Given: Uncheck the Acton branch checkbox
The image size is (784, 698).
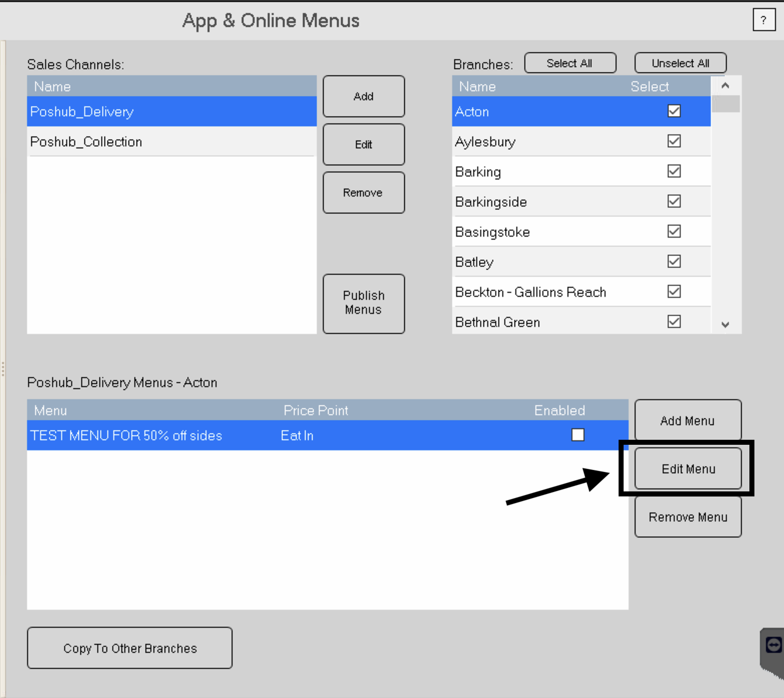Looking at the screenshot, I should pos(674,111).
